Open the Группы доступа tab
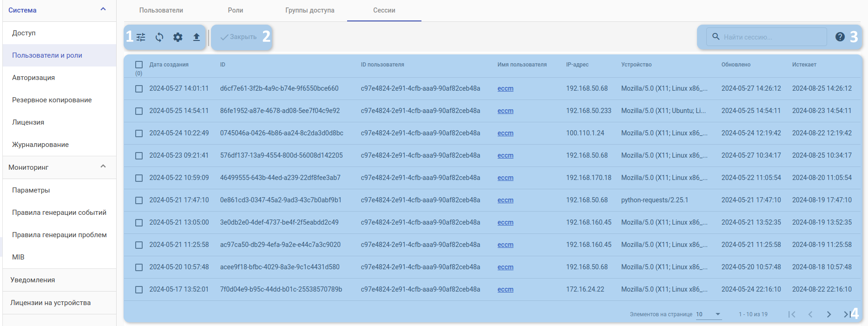The image size is (868, 326). [309, 10]
